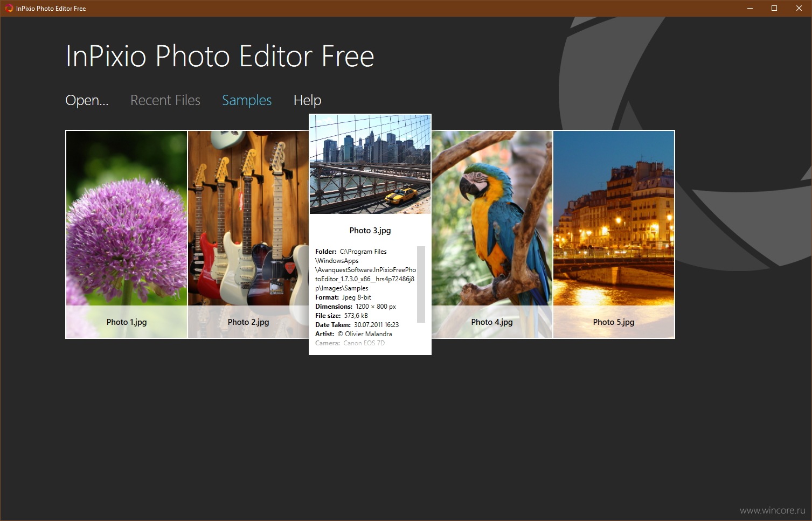The image size is (812, 521).
Task: Click the File size '573,6 kB' value
Action: (x=356, y=316)
